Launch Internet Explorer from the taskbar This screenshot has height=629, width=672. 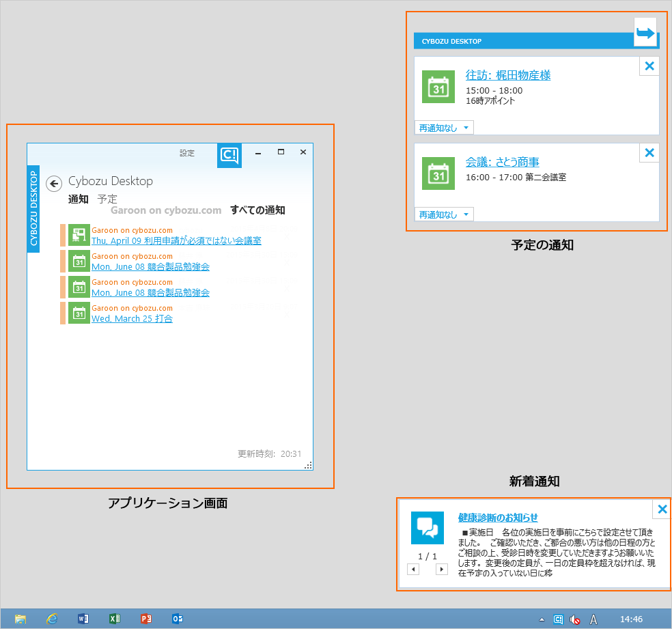pyautogui.click(x=52, y=619)
